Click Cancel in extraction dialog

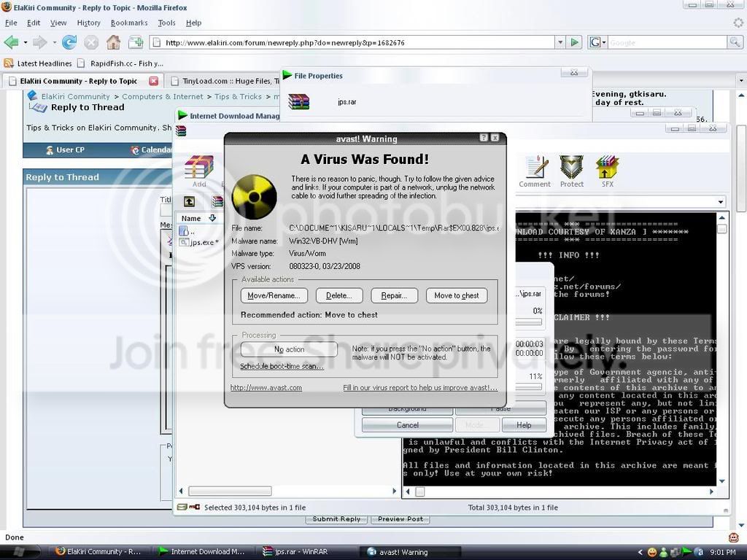(407, 425)
